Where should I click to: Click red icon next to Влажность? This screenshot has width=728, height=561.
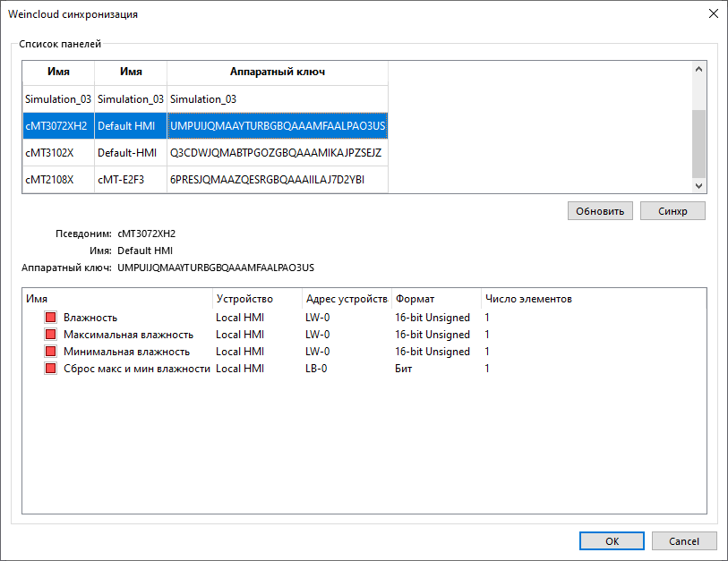coord(50,318)
